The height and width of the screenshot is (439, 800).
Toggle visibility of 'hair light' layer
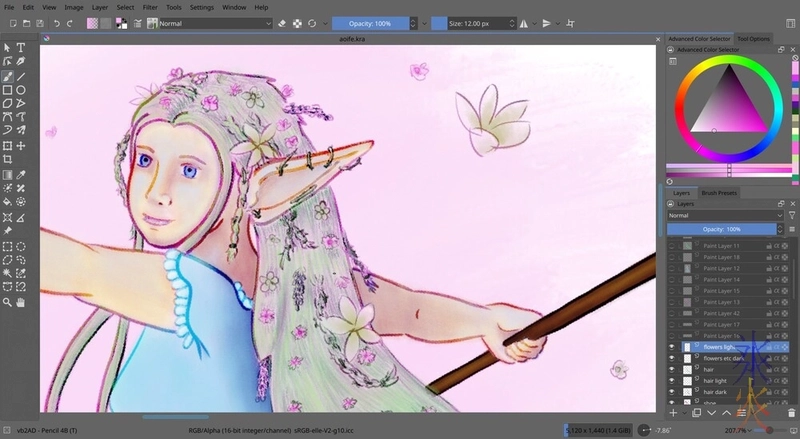[672, 381]
